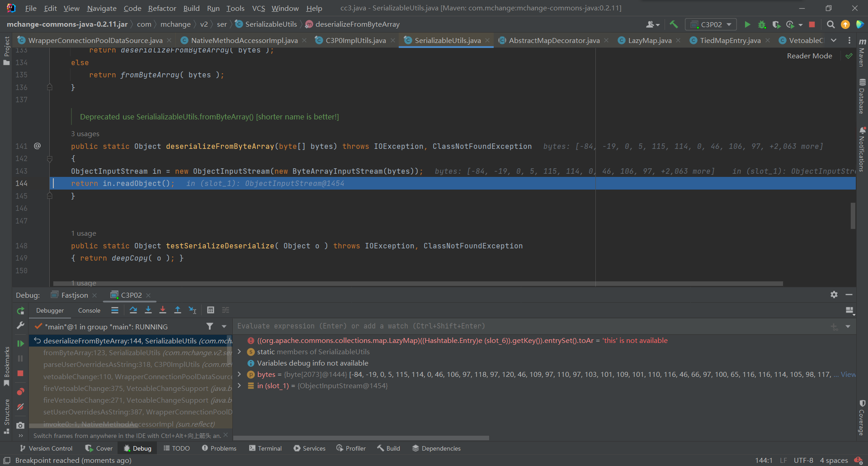Click the editor horizontal scrollbar
868x466 pixels.
point(418,284)
